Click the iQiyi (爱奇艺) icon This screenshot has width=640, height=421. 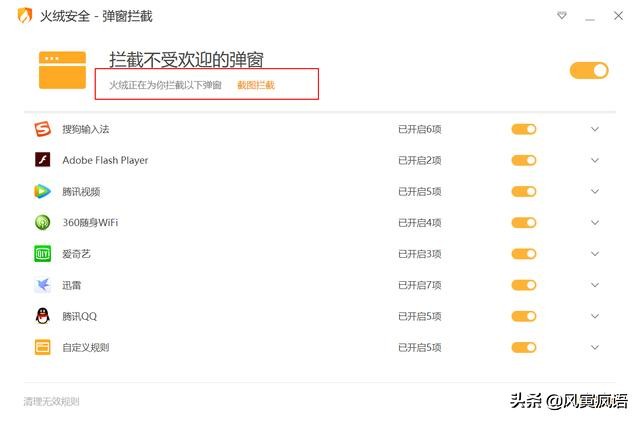pos(42,254)
